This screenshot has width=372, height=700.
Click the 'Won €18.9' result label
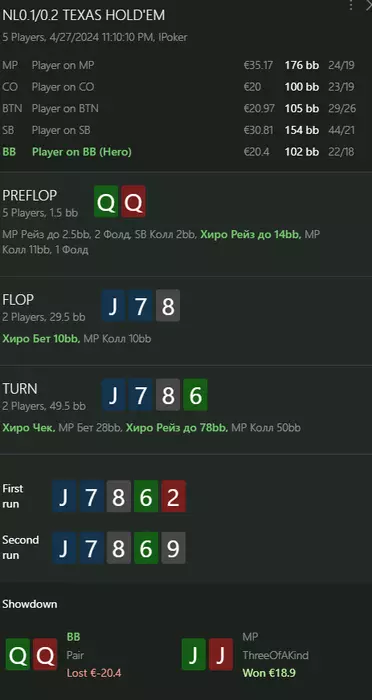(x=269, y=673)
